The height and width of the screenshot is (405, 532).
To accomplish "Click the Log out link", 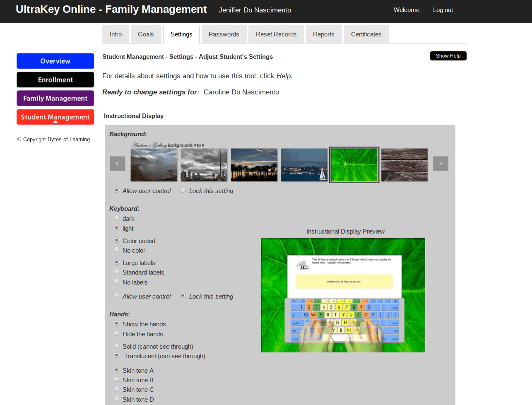I will point(443,10).
